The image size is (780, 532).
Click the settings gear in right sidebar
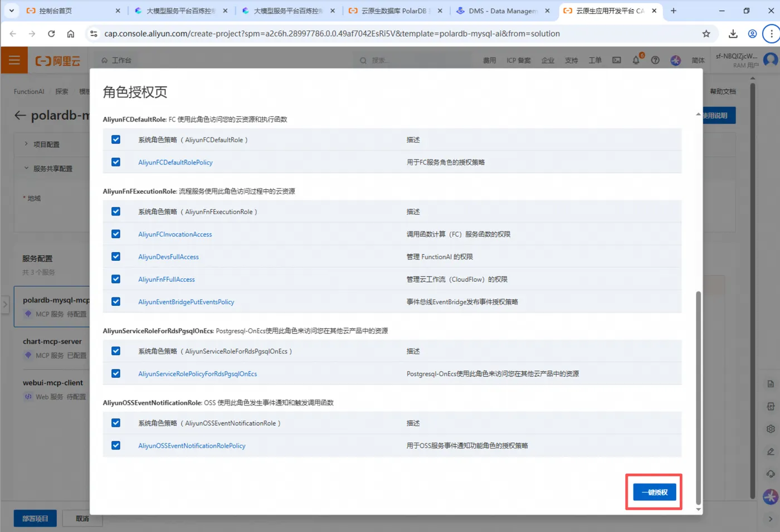(x=771, y=429)
